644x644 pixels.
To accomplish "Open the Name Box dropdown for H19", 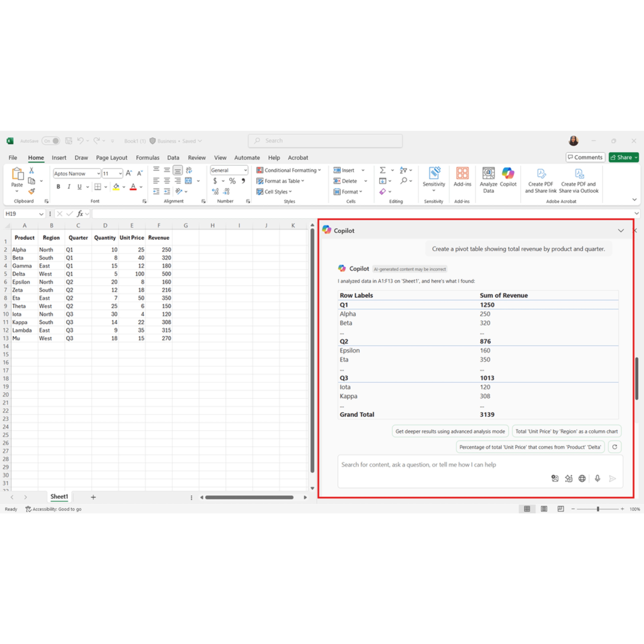I will point(41,214).
